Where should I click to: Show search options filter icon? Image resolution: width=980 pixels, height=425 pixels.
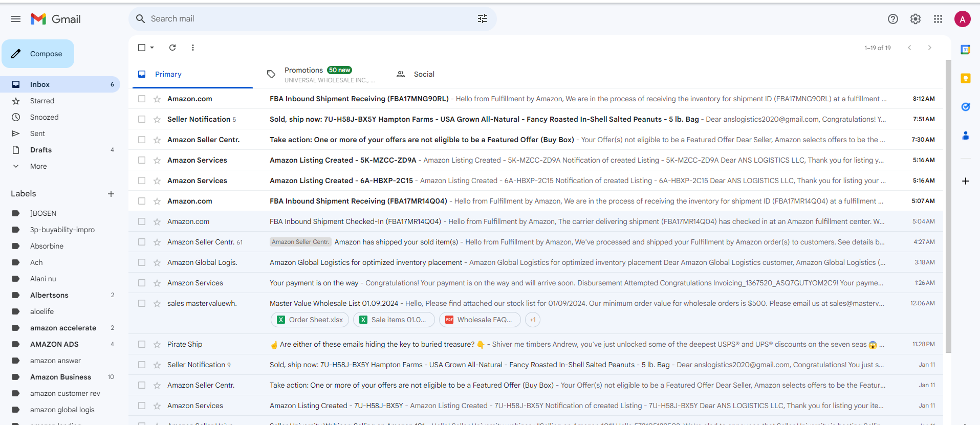(483, 19)
